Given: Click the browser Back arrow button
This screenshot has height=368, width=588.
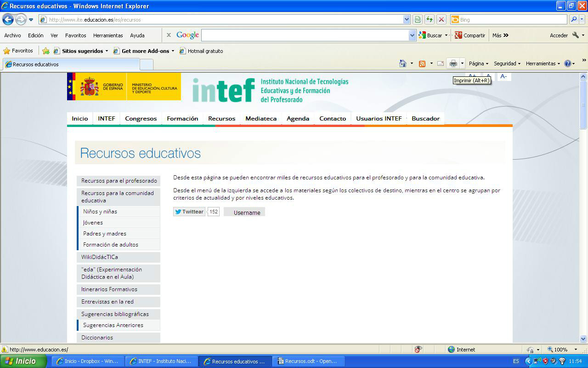Looking at the screenshot, I should tap(8, 19).
